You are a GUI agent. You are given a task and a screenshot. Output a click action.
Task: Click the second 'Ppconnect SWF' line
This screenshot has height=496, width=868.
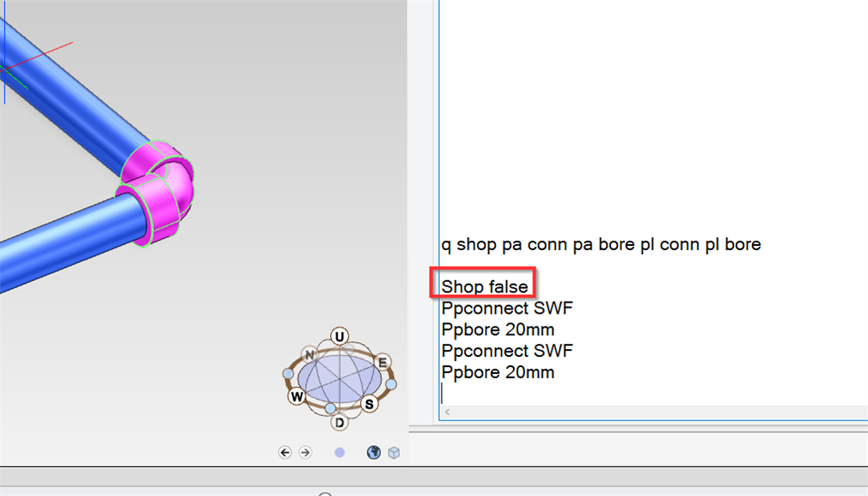(507, 351)
